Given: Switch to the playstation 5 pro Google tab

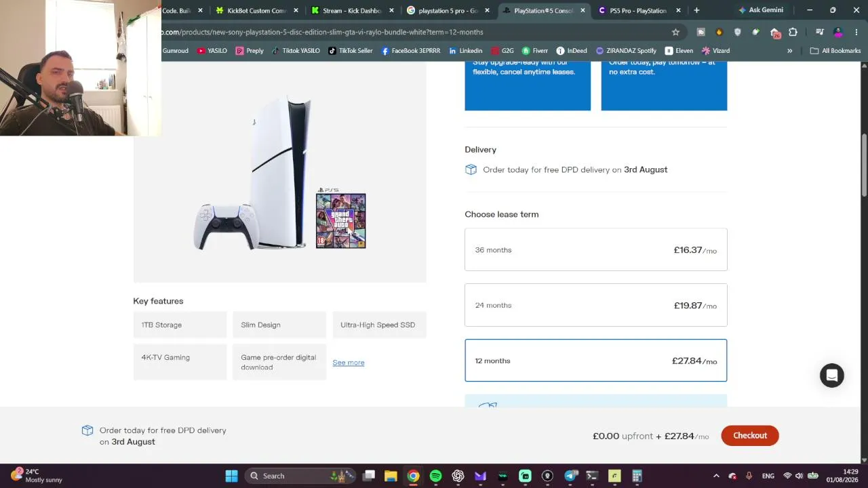Looking at the screenshot, I should coord(448,10).
